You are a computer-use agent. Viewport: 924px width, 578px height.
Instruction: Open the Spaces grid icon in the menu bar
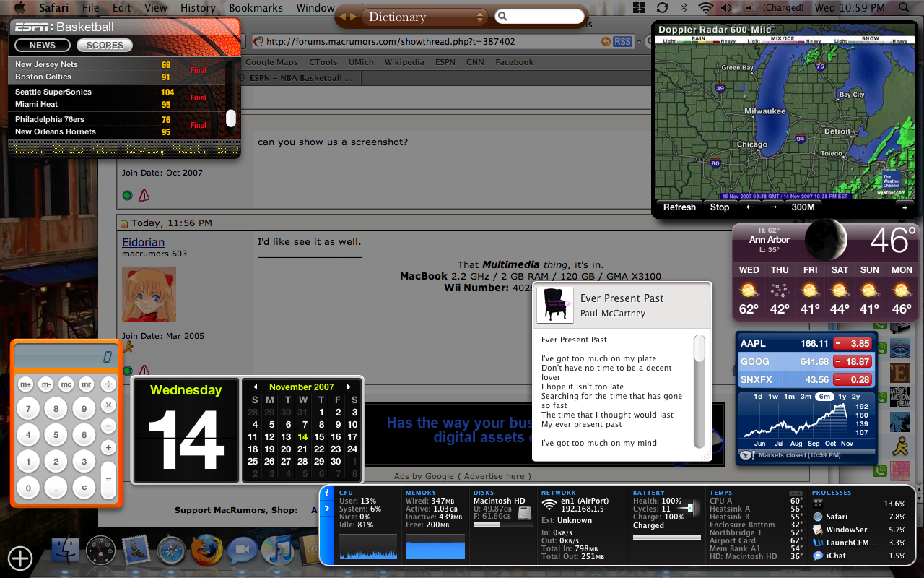point(639,8)
